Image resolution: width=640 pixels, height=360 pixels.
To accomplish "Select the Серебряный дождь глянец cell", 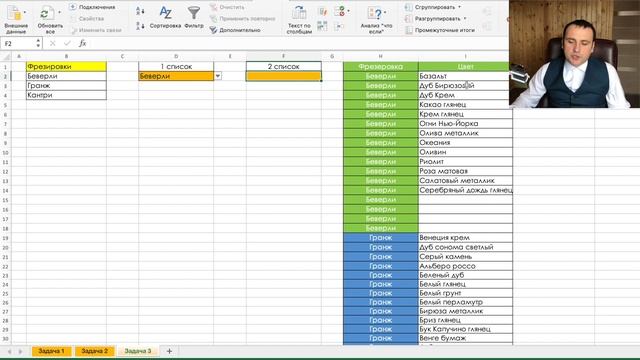I will pyautogui.click(x=465, y=190).
